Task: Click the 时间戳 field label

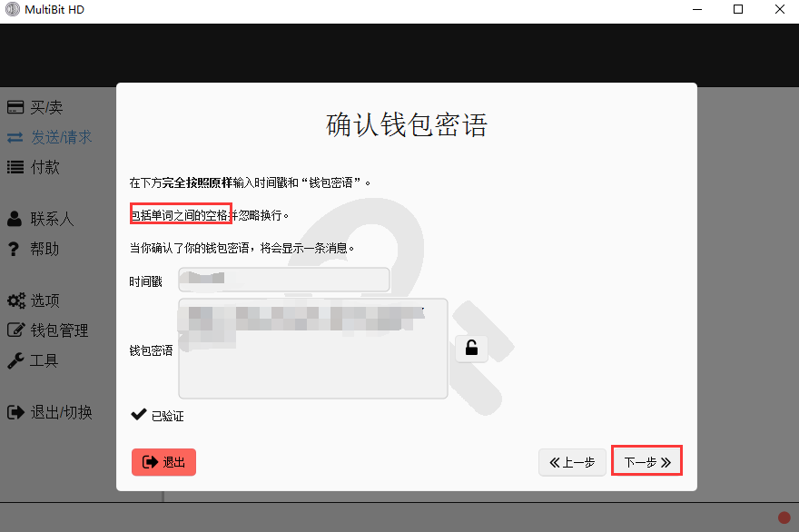Action: tap(146, 281)
